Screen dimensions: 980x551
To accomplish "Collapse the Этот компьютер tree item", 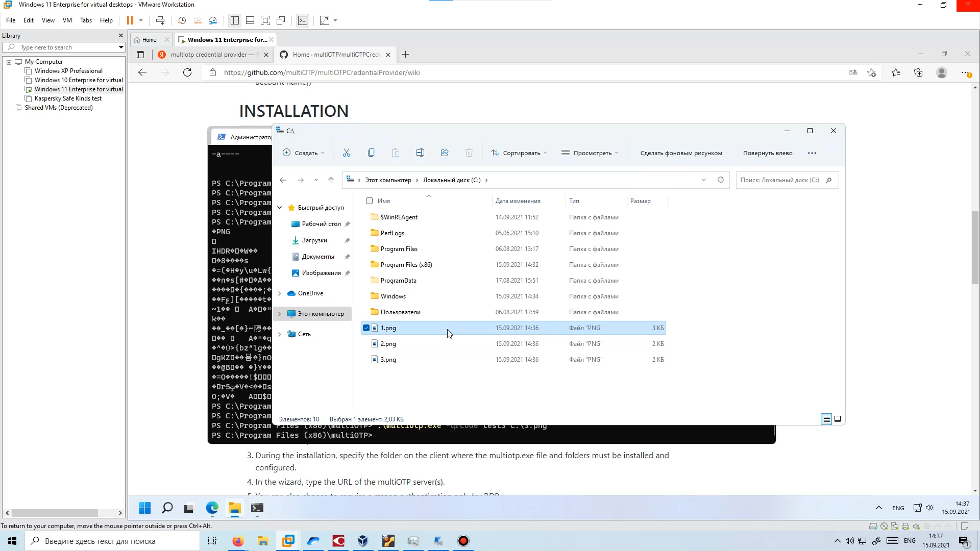I will pos(279,313).
